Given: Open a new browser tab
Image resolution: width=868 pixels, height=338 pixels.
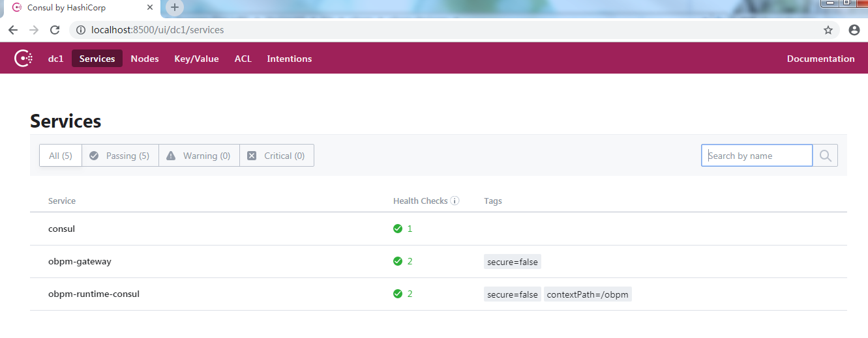Looking at the screenshot, I should point(175,8).
